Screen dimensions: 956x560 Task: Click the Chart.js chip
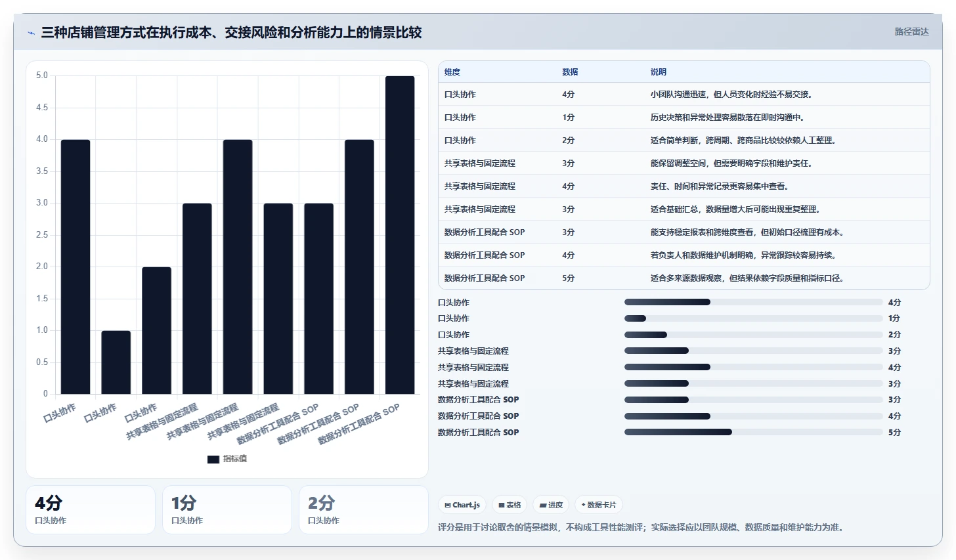pyautogui.click(x=462, y=505)
